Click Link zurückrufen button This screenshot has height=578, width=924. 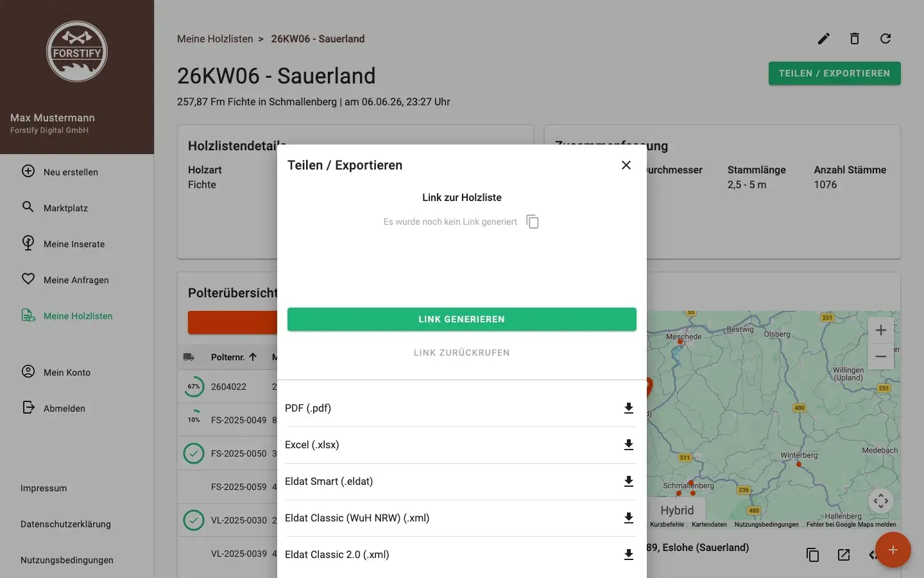pyautogui.click(x=462, y=353)
